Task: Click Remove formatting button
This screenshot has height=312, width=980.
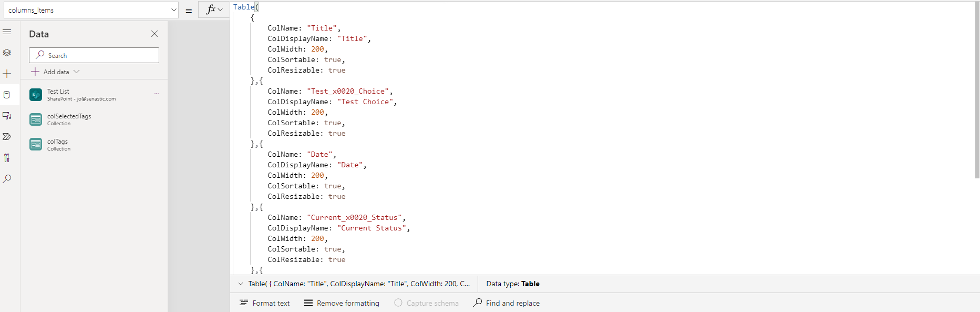Action: [x=342, y=303]
